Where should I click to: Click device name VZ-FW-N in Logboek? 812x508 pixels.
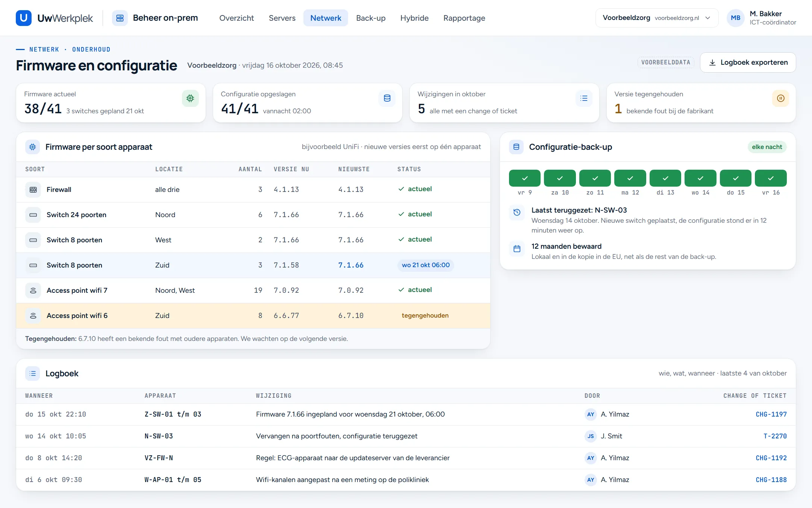point(159,458)
